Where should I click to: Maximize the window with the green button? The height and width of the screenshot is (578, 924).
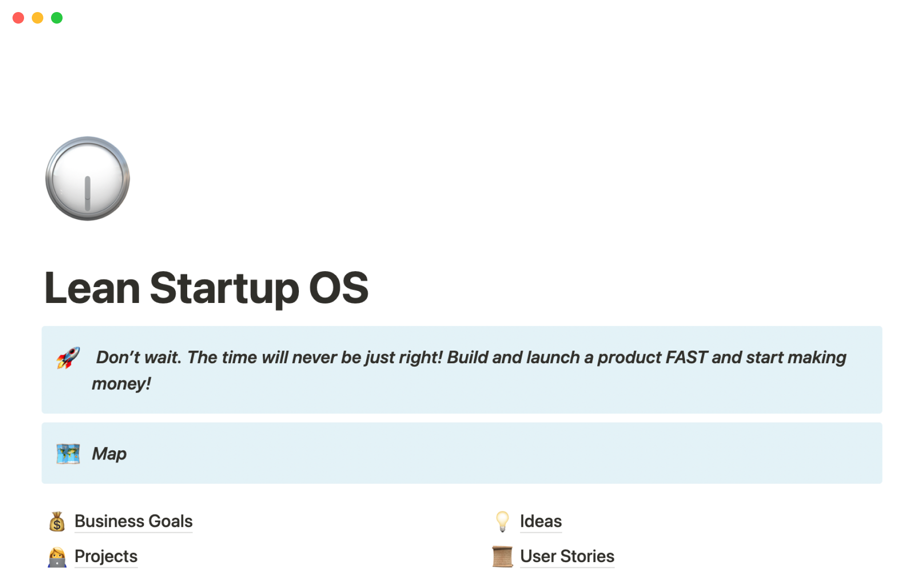tap(57, 18)
